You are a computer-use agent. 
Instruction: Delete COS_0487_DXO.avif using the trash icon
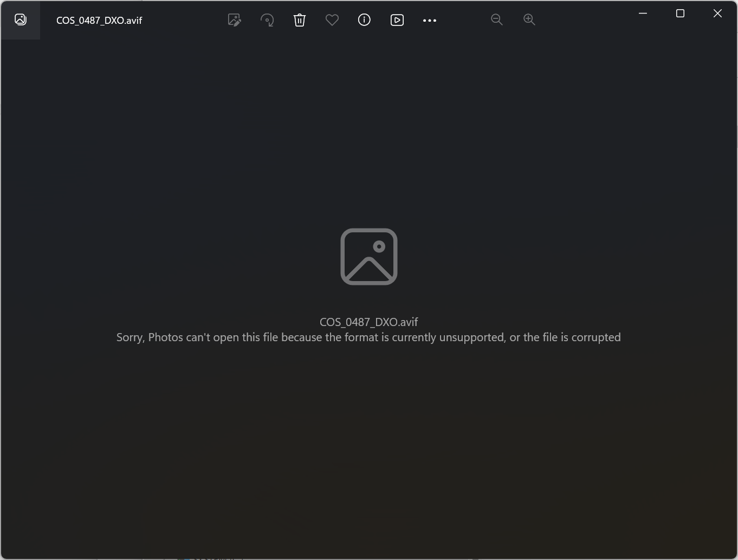coord(299,20)
